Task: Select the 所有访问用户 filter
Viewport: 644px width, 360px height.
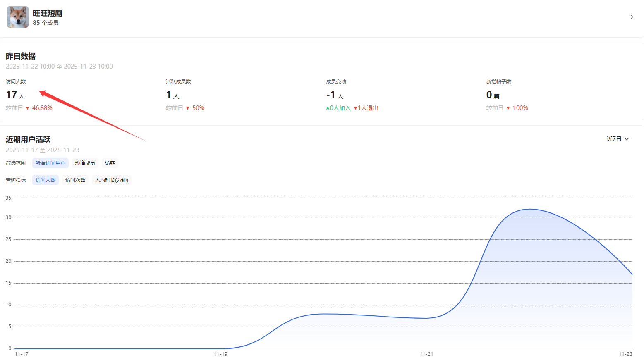Action: coord(50,163)
